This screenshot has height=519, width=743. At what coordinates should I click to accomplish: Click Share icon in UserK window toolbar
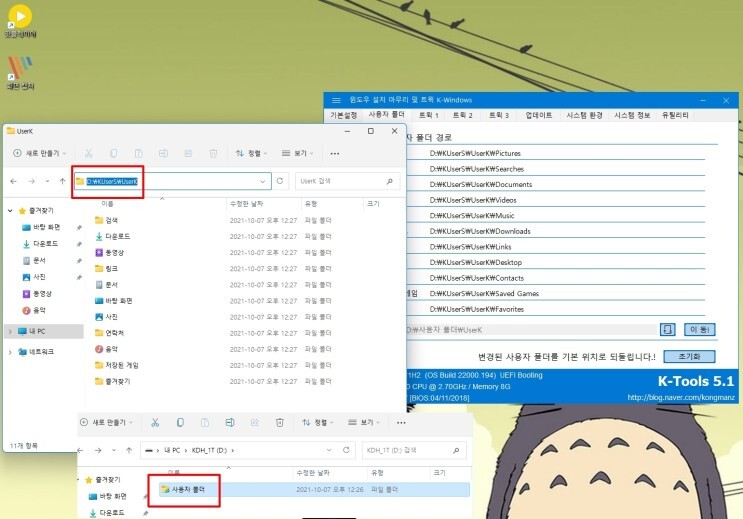coord(188,154)
